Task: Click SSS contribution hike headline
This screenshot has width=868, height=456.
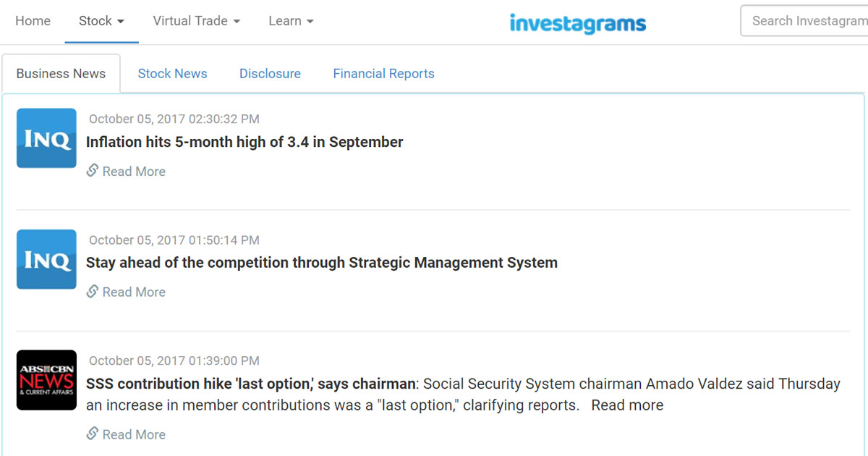Action: (x=250, y=384)
